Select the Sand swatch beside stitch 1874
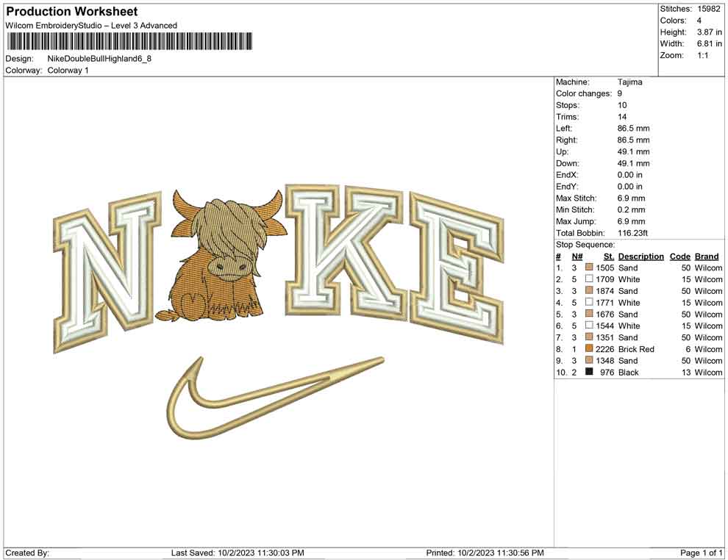The height and width of the screenshot is (560, 728). pyautogui.click(x=589, y=290)
